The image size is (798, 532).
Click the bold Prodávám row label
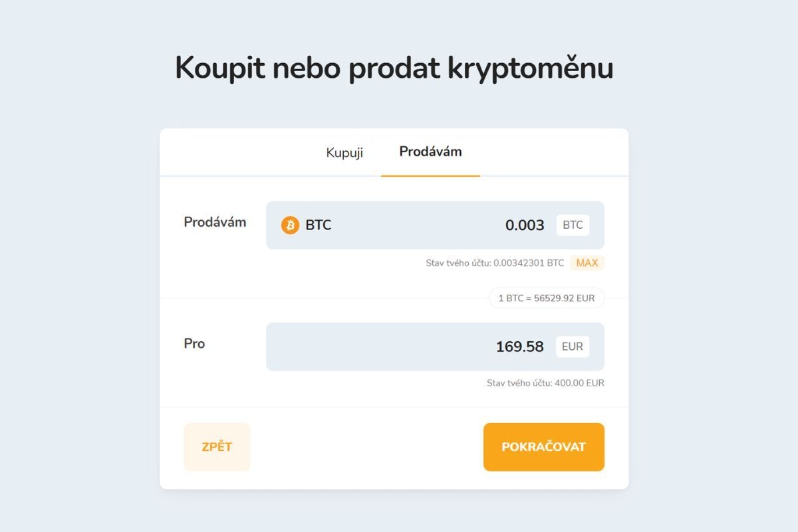pyautogui.click(x=215, y=222)
